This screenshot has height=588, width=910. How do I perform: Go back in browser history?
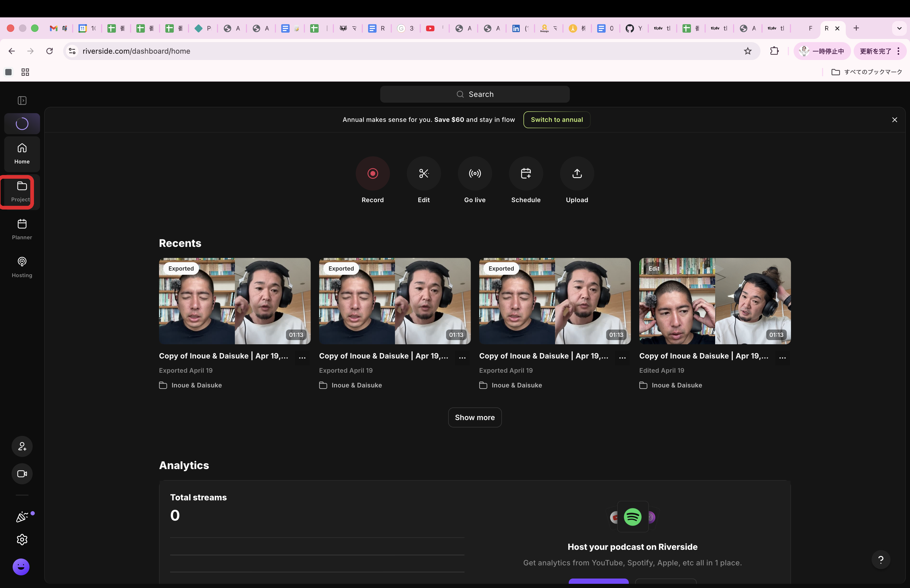tap(12, 51)
